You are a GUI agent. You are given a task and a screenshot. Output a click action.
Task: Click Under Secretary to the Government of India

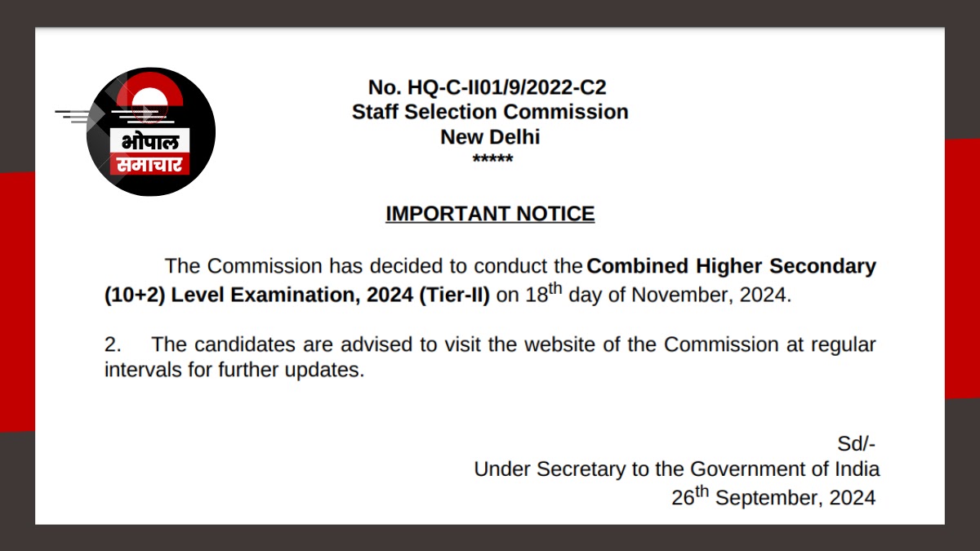[x=677, y=469]
